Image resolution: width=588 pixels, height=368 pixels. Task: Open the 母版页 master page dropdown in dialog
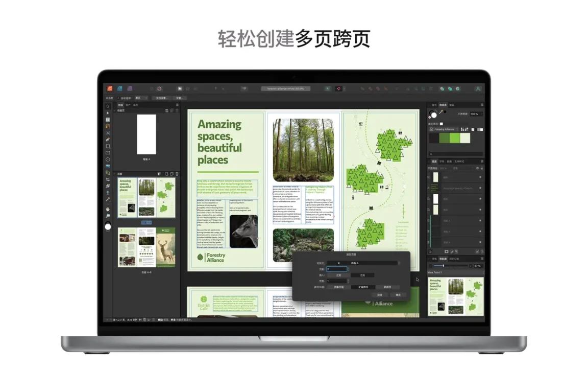(363, 263)
